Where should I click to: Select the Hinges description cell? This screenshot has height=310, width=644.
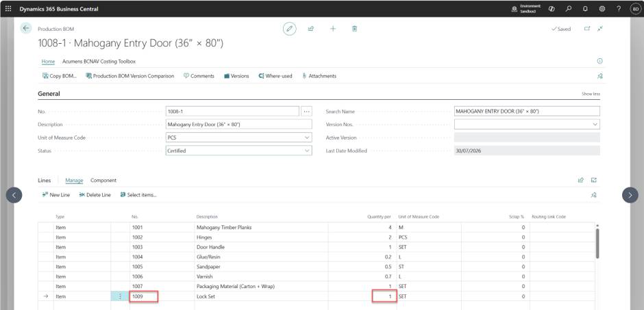click(x=261, y=237)
